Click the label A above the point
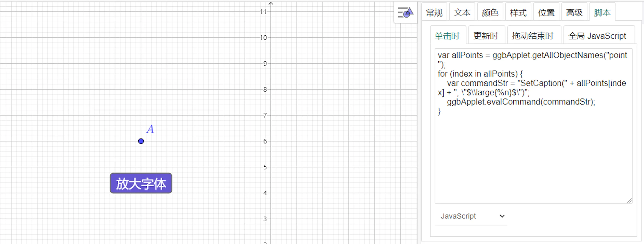 (150, 129)
